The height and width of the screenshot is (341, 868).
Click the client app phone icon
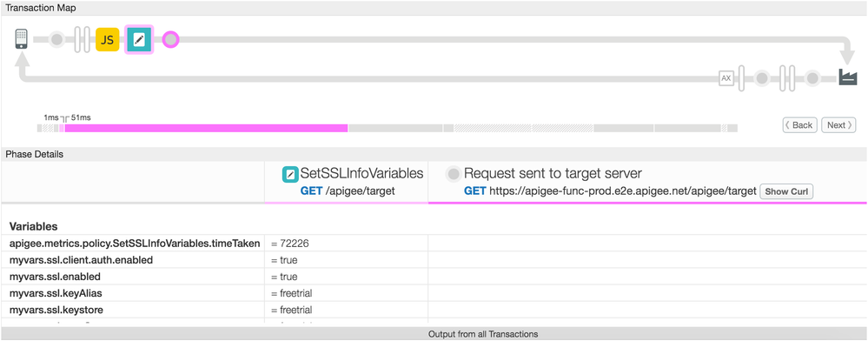point(22,39)
